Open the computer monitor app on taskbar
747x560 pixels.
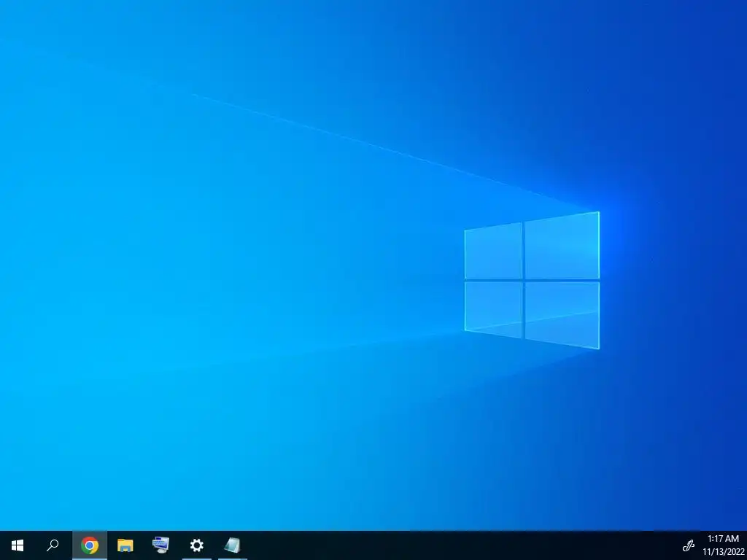160,545
